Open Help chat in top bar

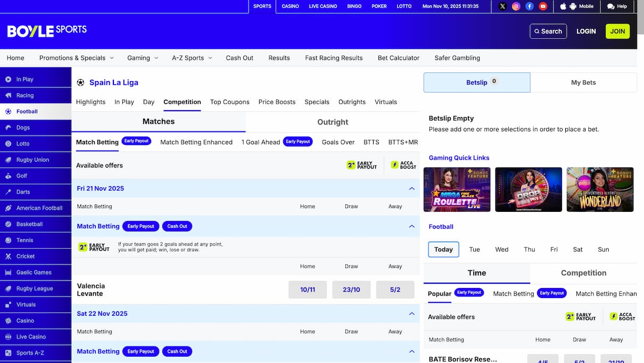click(617, 6)
